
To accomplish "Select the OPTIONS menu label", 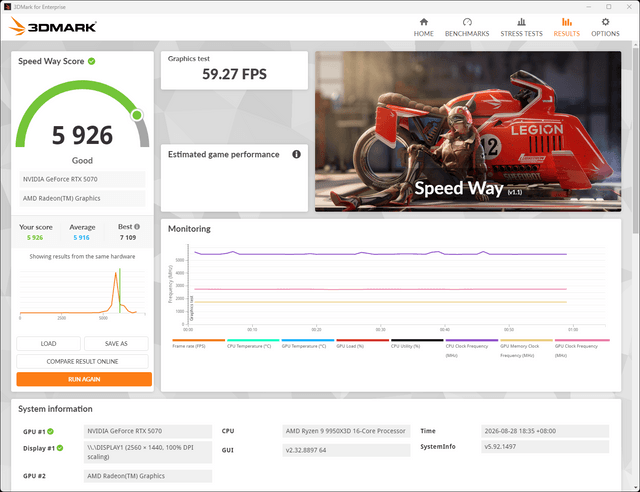I will point(605,33).
